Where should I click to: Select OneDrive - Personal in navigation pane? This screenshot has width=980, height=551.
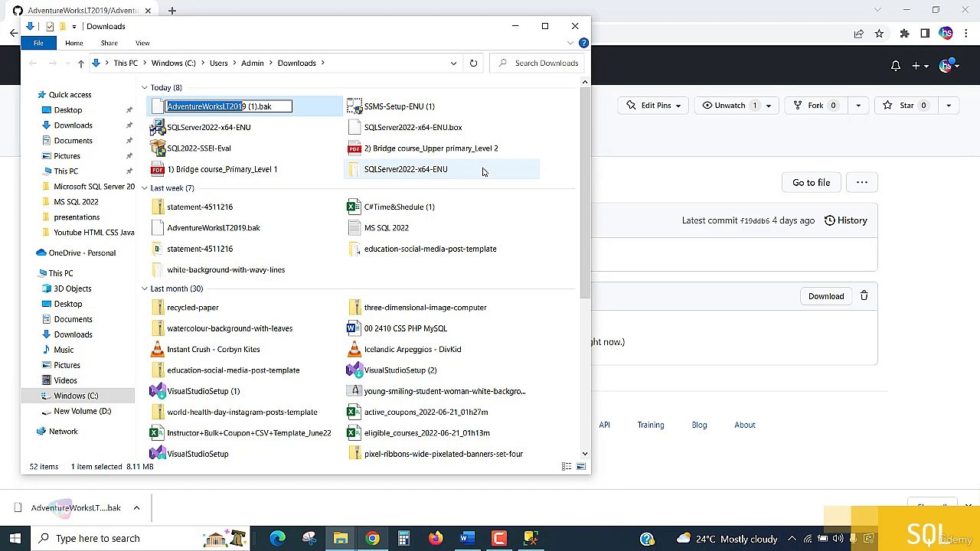(x=82, y=253)
